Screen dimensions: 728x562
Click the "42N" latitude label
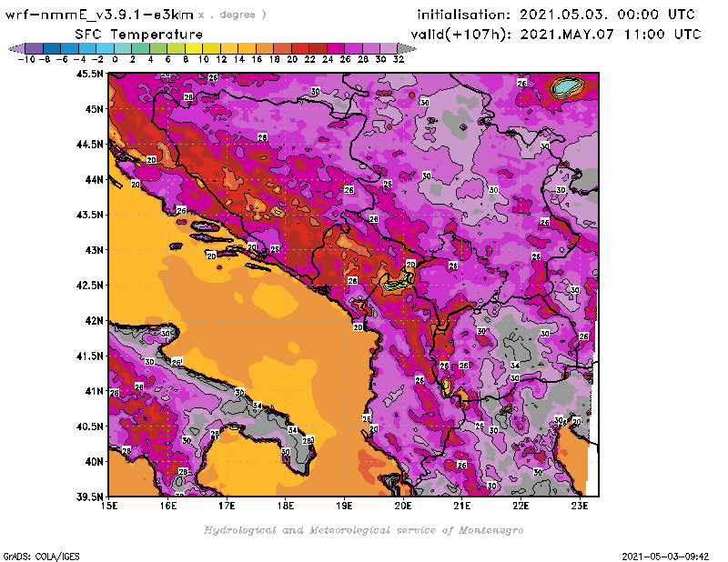(94, 320)
